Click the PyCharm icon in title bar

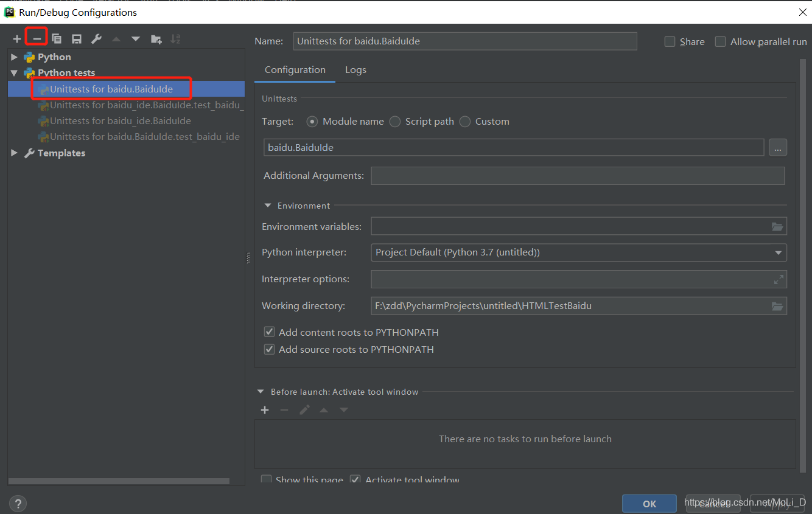tap(10, 12)
